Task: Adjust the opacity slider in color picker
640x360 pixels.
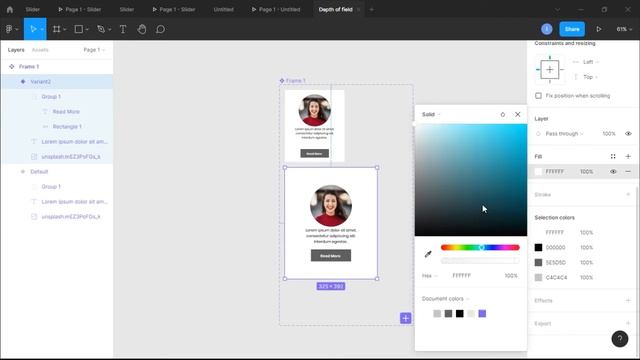Action: pos(480,260)
